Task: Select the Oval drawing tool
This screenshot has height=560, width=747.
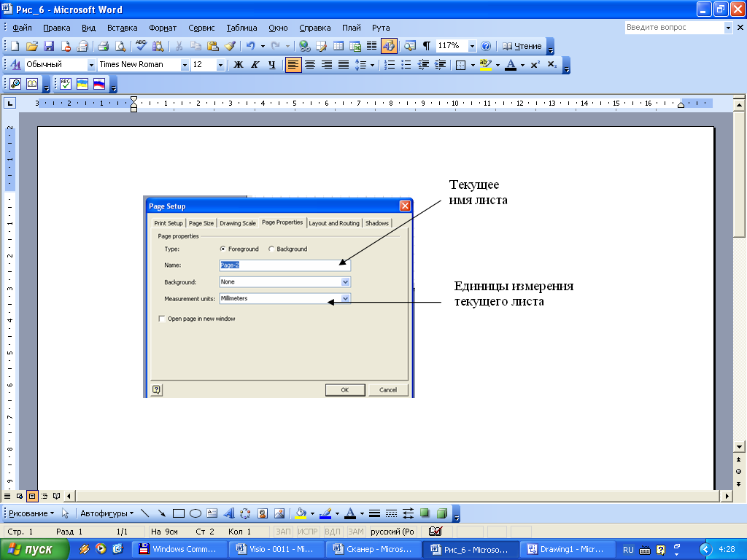Action: click(196, 513)
